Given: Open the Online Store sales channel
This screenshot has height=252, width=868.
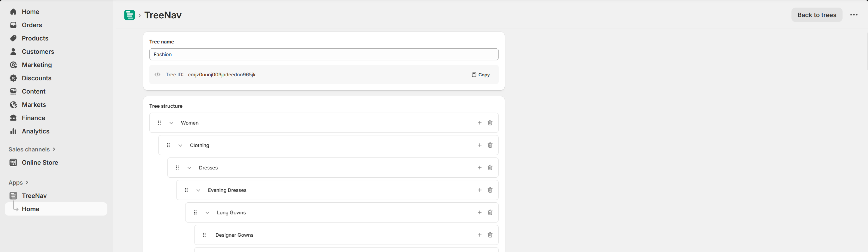Looking at the screenshot, I should (x=40, y=163).
